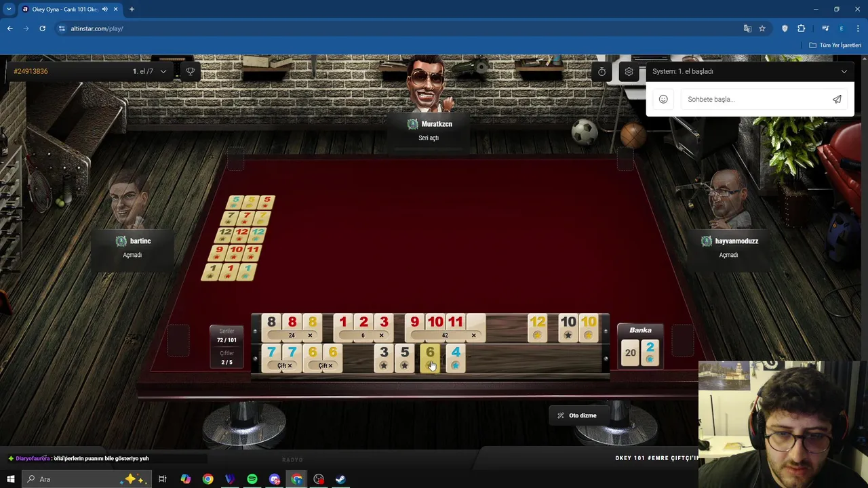The height and width of the screenshot is (488, 868).
Task: Open Discord from the taskbar
Action: [275, 479]
